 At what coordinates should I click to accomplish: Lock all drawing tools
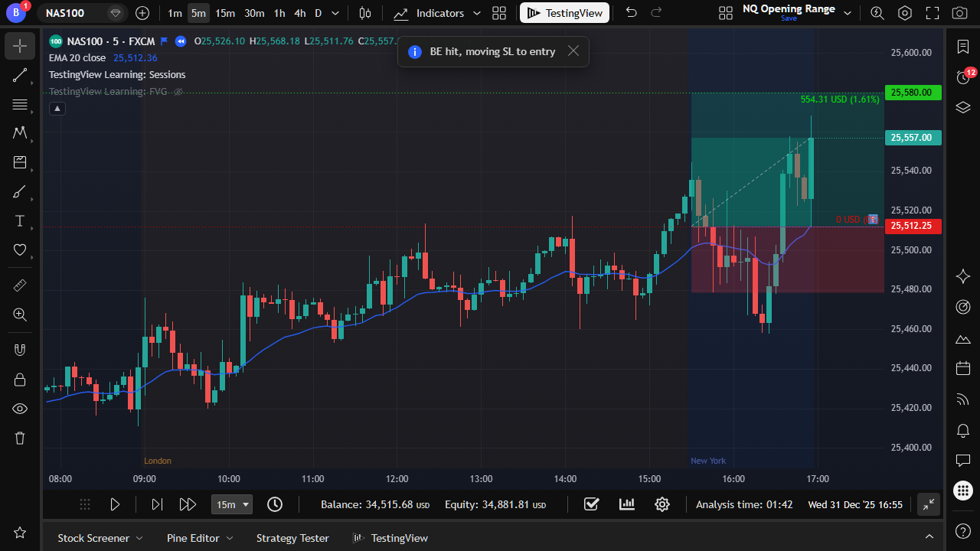point(20,379)
